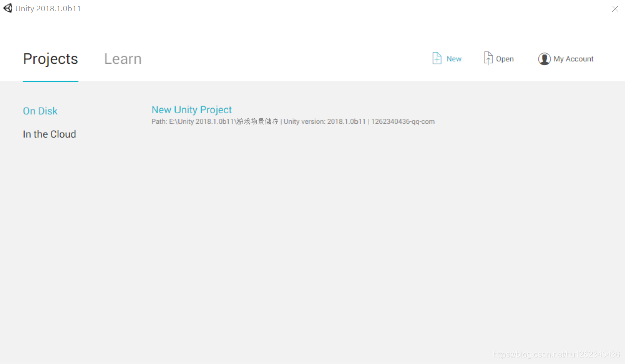Close the Unity launcher window
The width and height of the screenshot is (625, 364).
pyautogui.click(x=615, y=9)
